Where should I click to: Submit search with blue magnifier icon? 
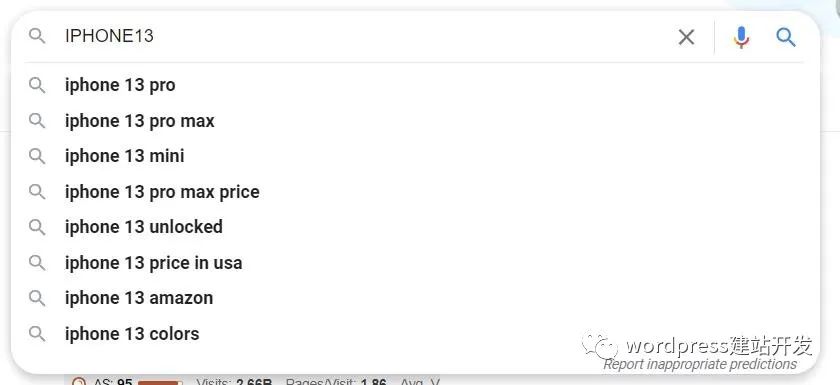coord(785,37)
